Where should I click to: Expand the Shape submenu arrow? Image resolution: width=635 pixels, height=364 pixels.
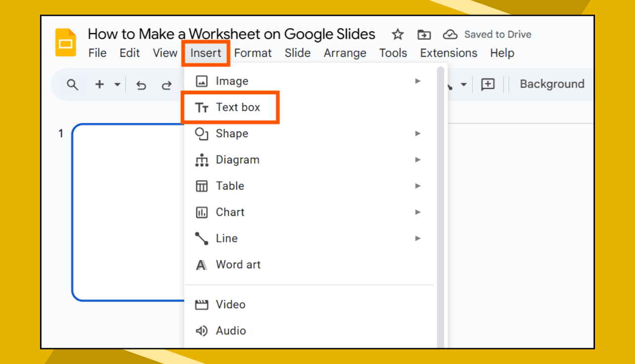(x=418, y=133)
